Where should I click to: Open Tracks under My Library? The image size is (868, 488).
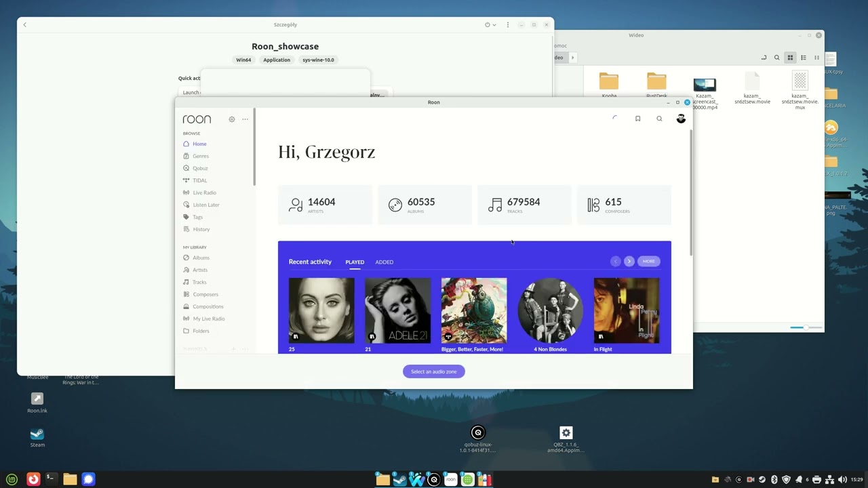[x=199, y=282]
